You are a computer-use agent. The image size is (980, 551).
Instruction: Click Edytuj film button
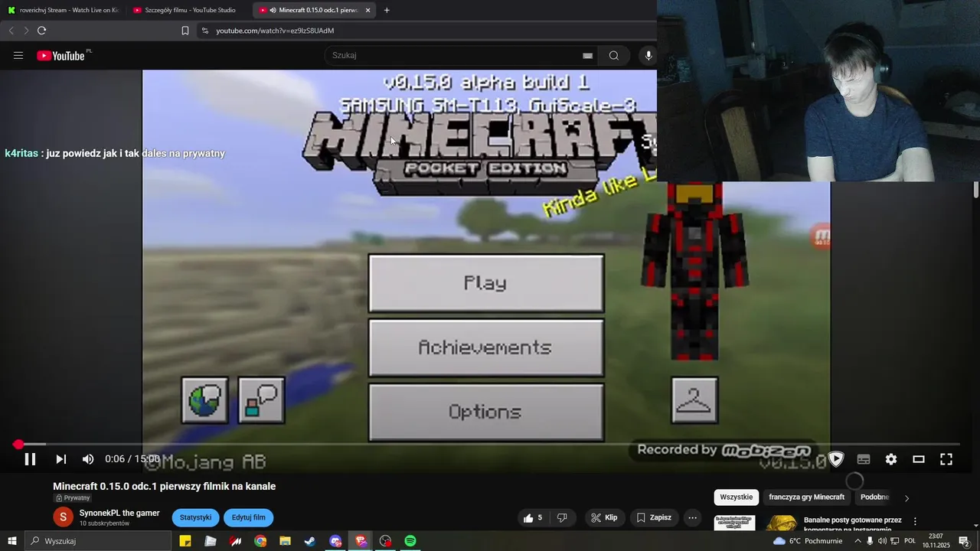[x=249, y=517]
